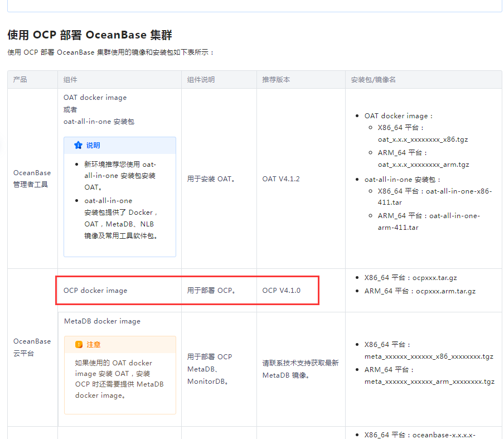Click the blue star icon beside 说明
504x439 pixels.
78,146
